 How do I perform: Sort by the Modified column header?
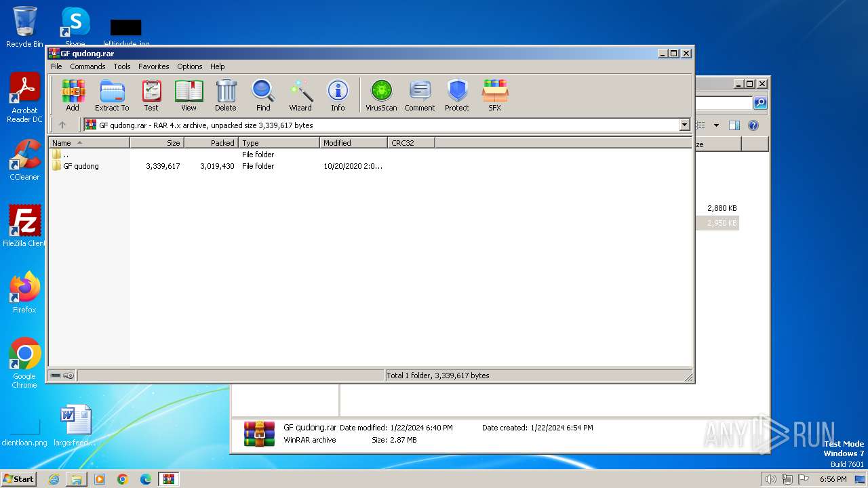coord(353,143)
